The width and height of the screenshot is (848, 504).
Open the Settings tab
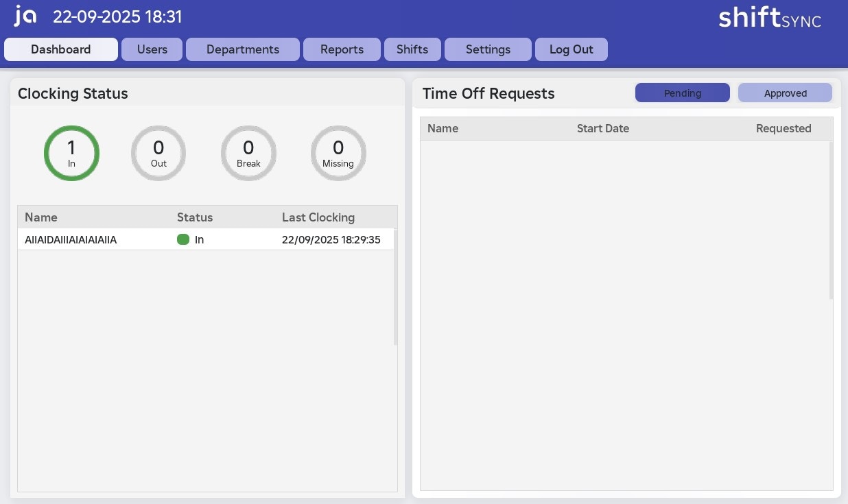pos(488,49)
